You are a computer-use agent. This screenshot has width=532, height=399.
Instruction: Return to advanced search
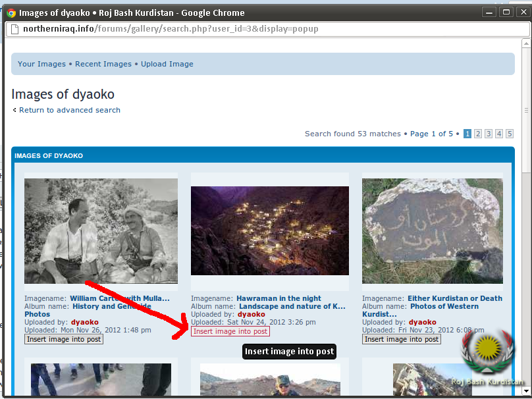point(70,110)
